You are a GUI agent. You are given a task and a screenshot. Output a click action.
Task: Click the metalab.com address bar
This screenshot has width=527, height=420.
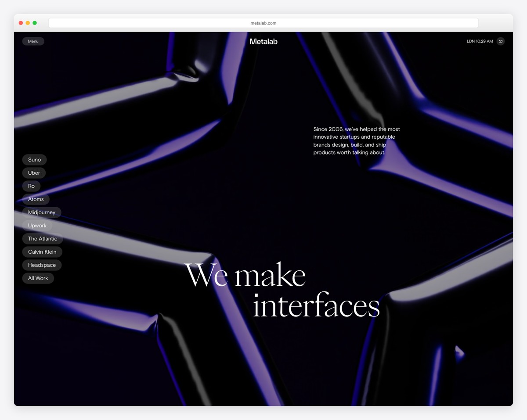click(x=263, y=23)
